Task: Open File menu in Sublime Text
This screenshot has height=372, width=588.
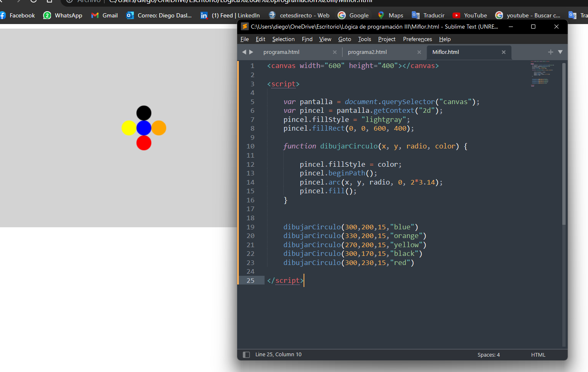Action: click(245, 39)
